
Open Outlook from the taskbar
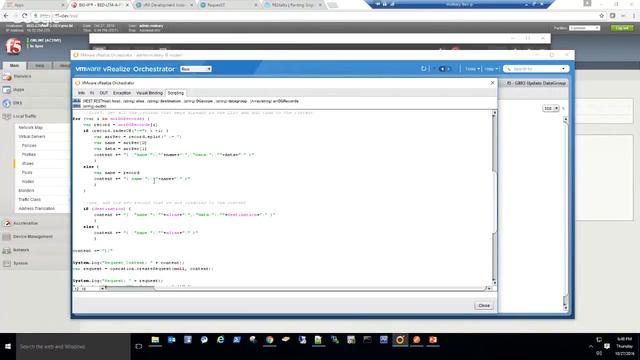pos(171,340)
